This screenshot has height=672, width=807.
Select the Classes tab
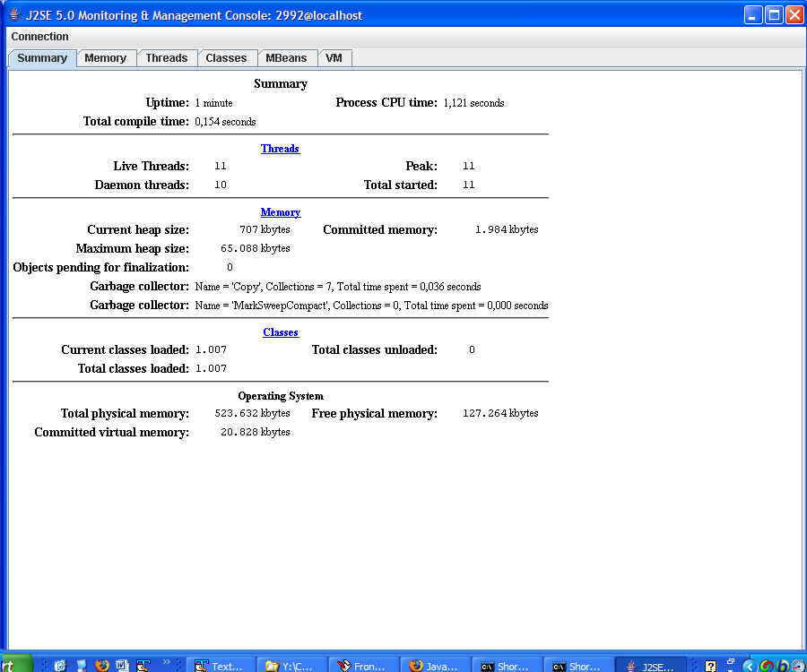226,58
